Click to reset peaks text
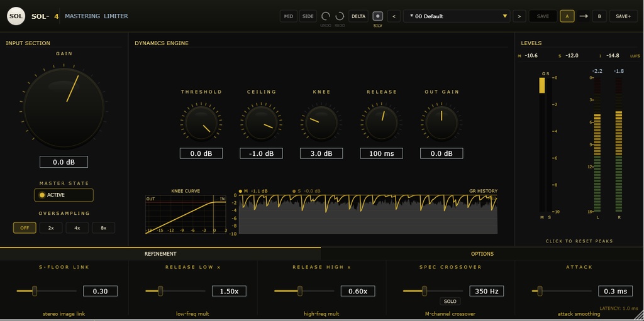The height and width of the screenshot is (321, 644). (579, 241)
